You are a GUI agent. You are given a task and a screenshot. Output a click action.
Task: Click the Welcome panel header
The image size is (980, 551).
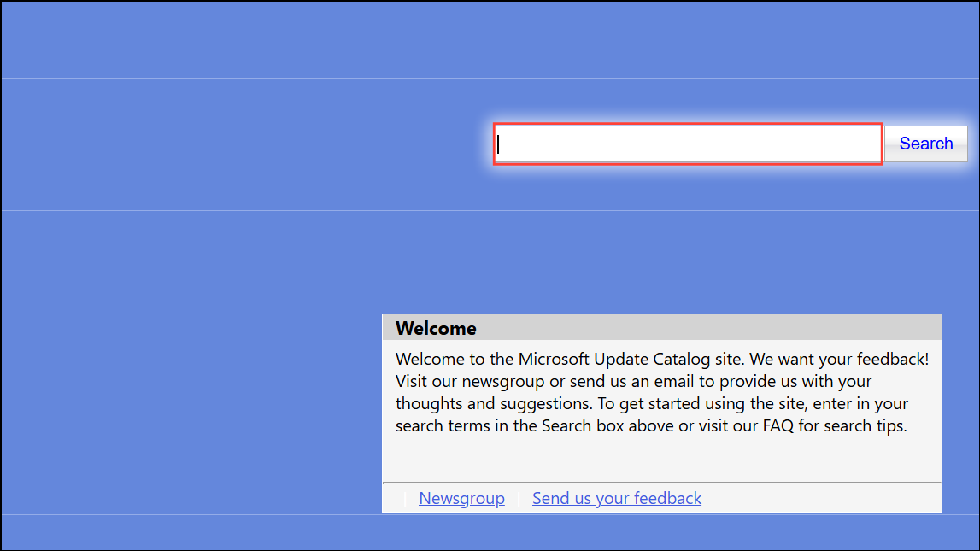pyautogui.click(x=436, y=328)
